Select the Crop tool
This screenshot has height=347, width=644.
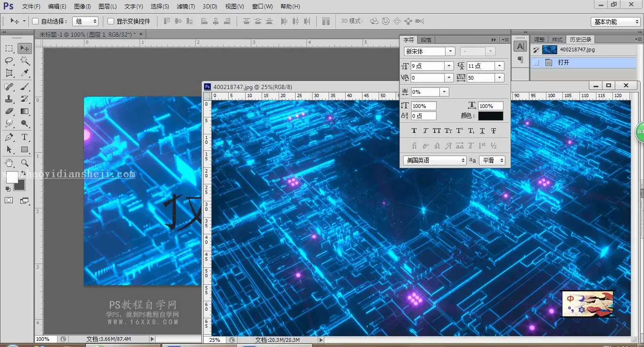[9, 73]
